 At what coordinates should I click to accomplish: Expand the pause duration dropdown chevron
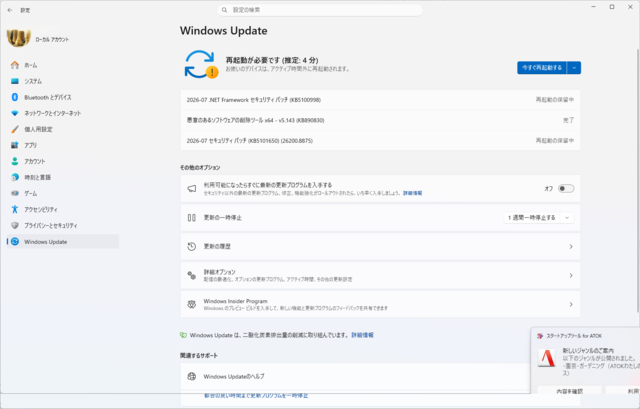click(x=567, y=218)
